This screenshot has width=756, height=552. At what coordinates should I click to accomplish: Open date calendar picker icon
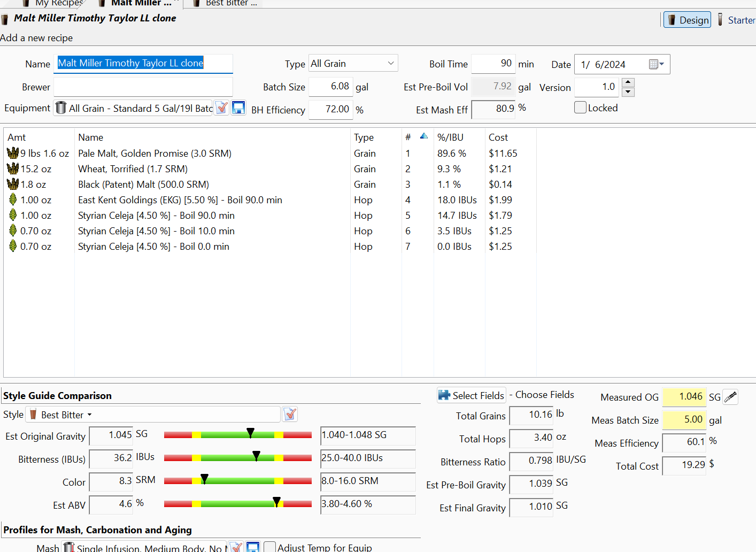point(656,64)
